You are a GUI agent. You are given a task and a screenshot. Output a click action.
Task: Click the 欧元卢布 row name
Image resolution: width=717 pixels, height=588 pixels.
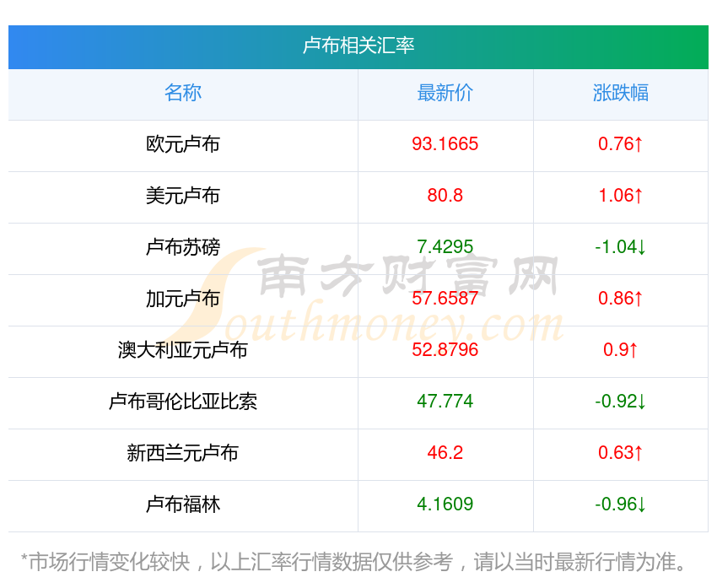tap(183, 144)
